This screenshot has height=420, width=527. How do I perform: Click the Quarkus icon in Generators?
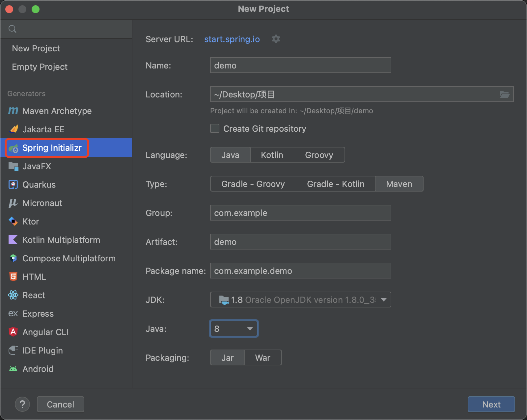(13, 184)
